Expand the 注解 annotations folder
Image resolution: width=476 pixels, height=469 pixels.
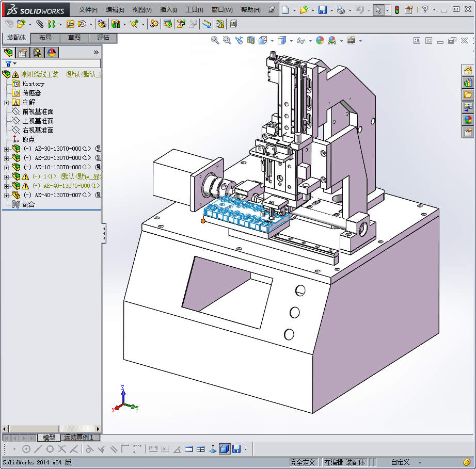(6, 103)
